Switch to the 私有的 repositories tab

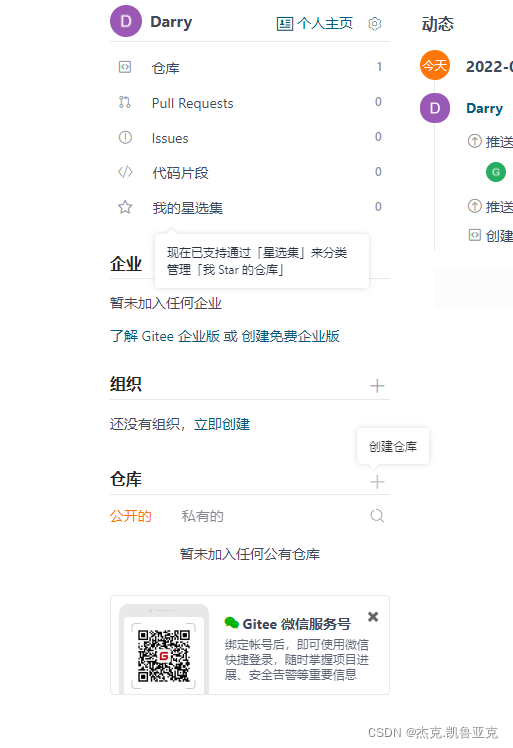[x=202, y=516]
